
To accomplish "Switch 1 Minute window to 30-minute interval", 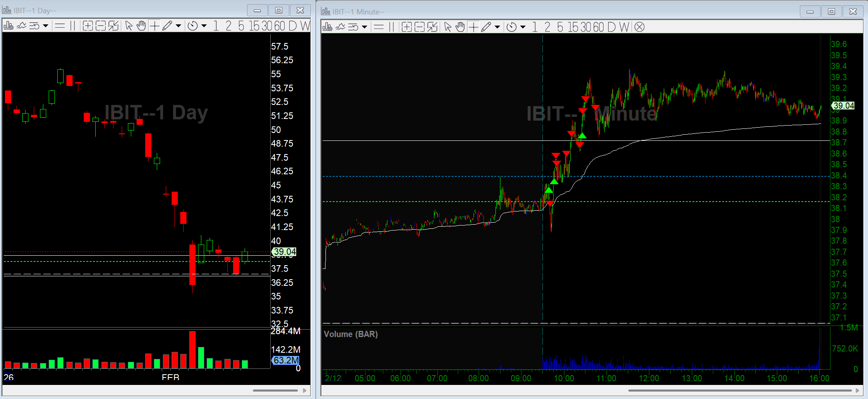I will coord(586,27).
